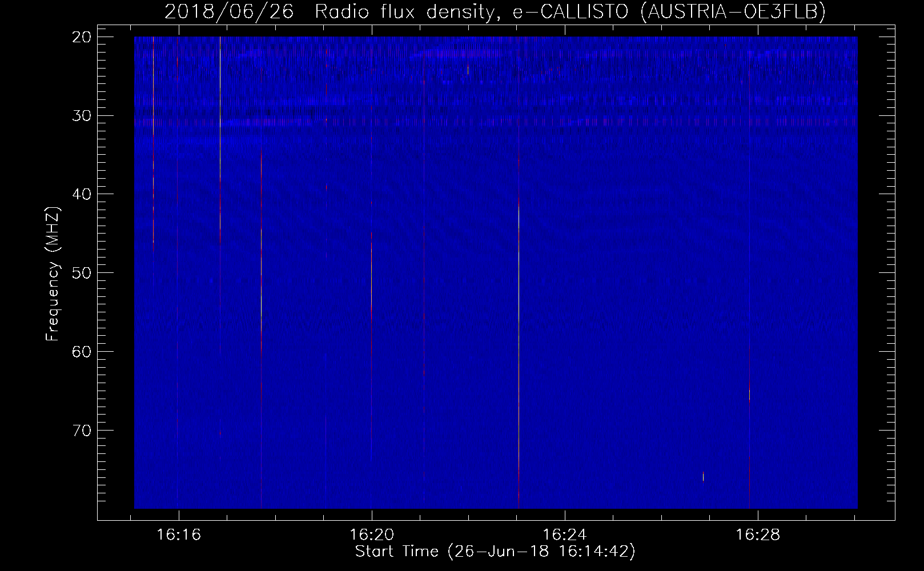The width and height of the screenshot is (924, 571).
Task: Click the plot title "Radio flux density, e-CALLISTO (AUSTRIA-OE3FLB)"
Action: click(569, 11)
